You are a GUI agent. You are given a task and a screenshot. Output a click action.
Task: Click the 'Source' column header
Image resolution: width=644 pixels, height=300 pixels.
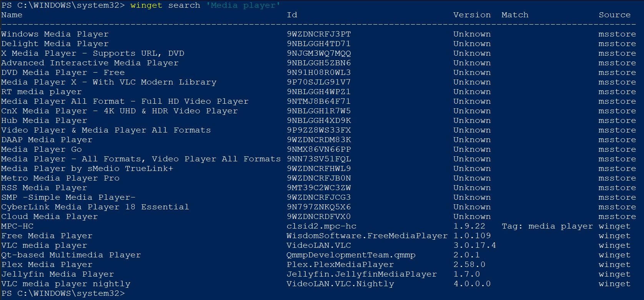pos(614,15)
